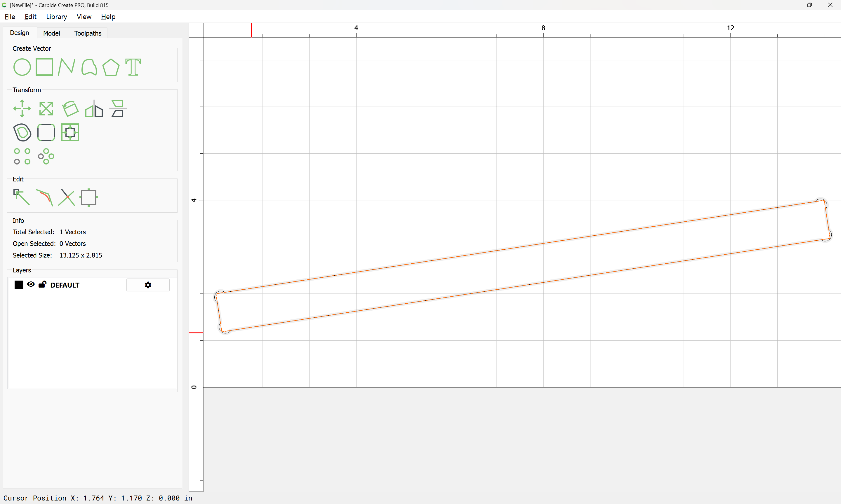
Task: Open the Trim Vectors tool
Action: pos(67,197)
